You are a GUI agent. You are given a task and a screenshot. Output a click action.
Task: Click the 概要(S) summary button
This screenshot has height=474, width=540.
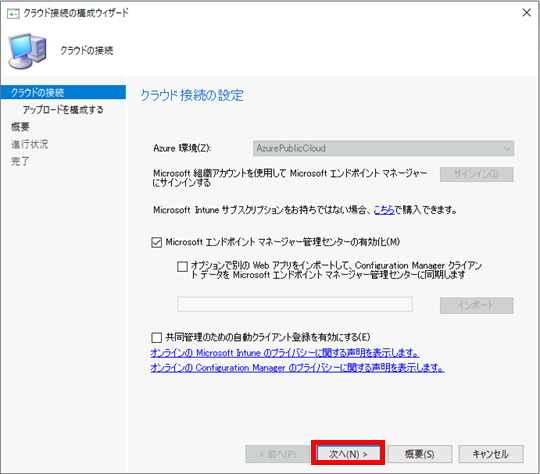tap(420, 454)
